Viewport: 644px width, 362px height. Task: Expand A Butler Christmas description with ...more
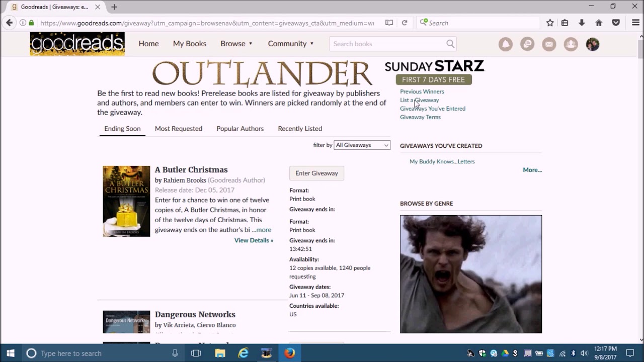point(261,230)
